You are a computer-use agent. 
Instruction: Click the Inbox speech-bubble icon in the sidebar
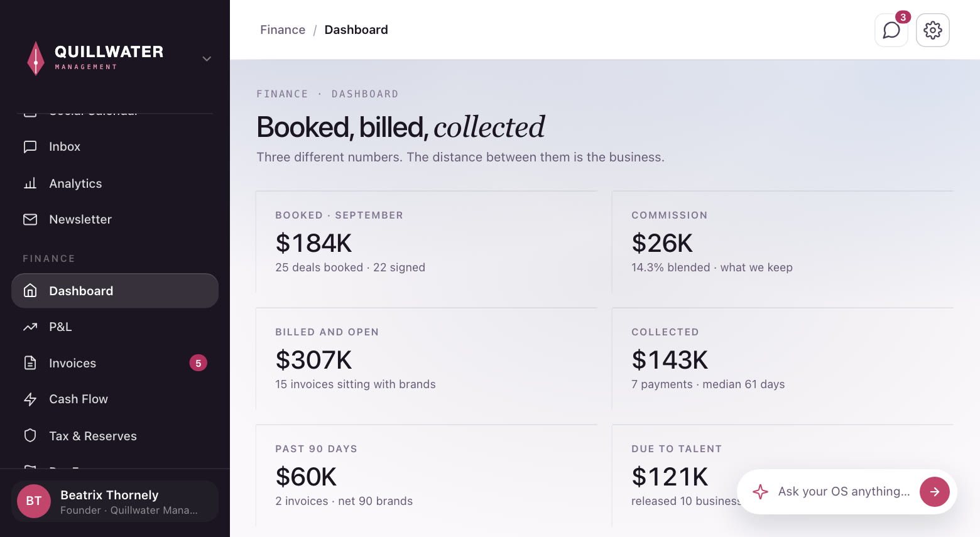tap(30, 147)
